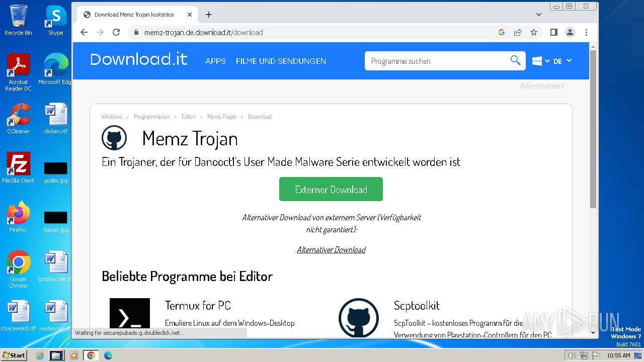The height and width of the screenshot is (362, 644).
Task: Open Firefox desktop shortcut
Action: pyautogui.click(x=18, y=217)
